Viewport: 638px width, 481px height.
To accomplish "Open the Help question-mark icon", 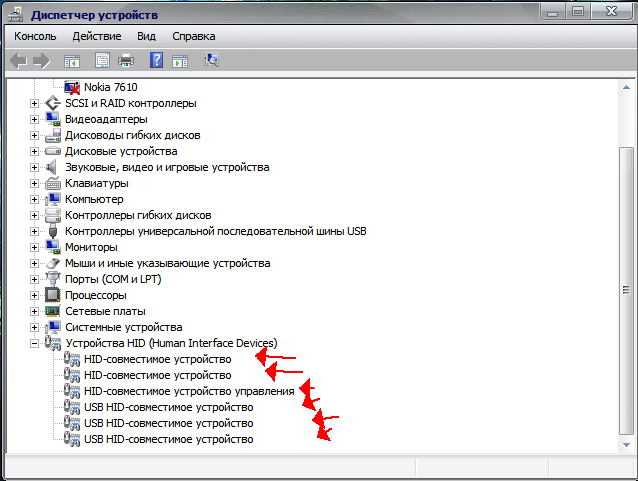I will [156, 60].
